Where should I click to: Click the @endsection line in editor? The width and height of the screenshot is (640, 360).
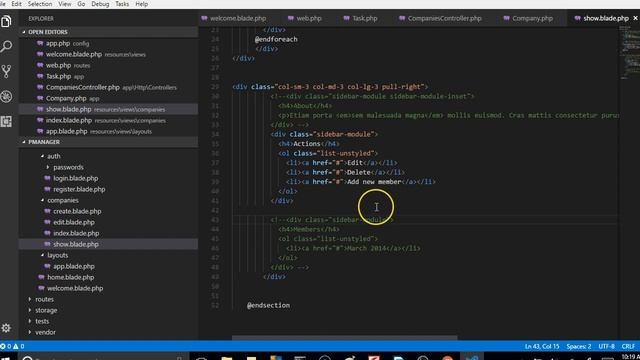pos(268,306)
